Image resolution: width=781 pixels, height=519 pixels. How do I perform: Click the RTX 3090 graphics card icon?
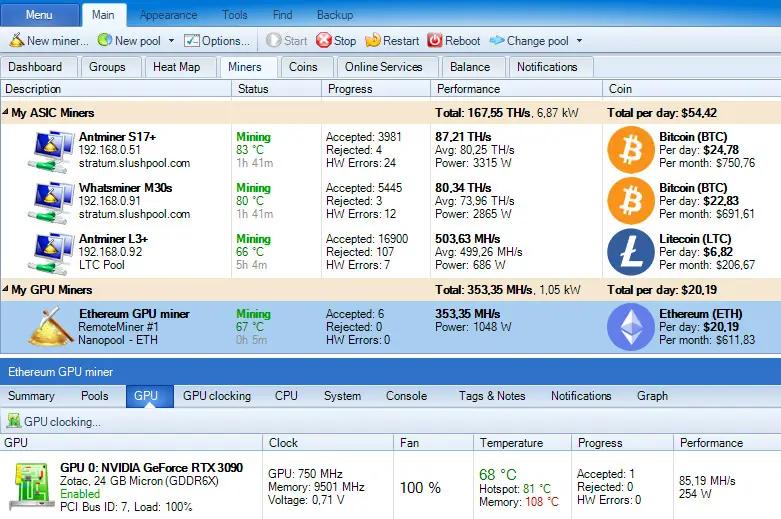[x=32, y=487]
